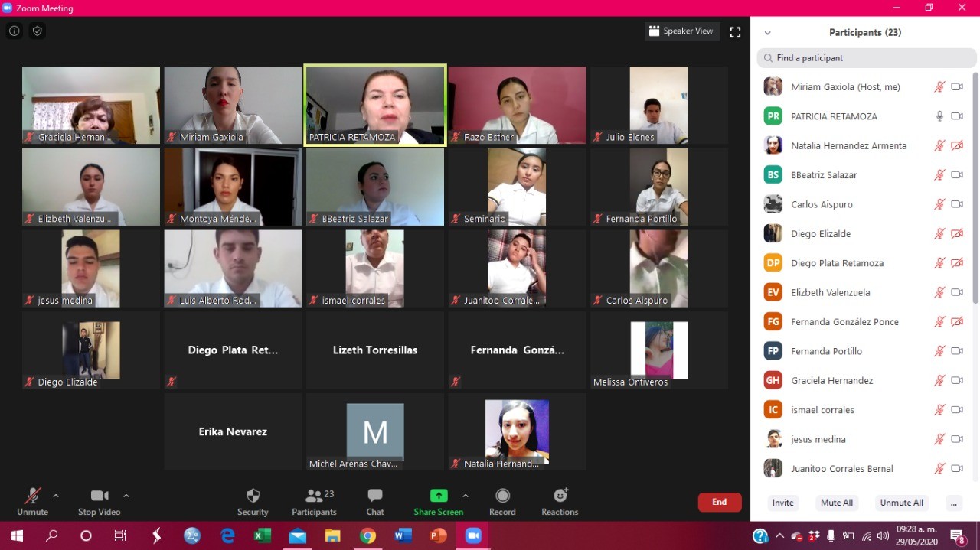Toggle the Participants panel

point(314,501)
